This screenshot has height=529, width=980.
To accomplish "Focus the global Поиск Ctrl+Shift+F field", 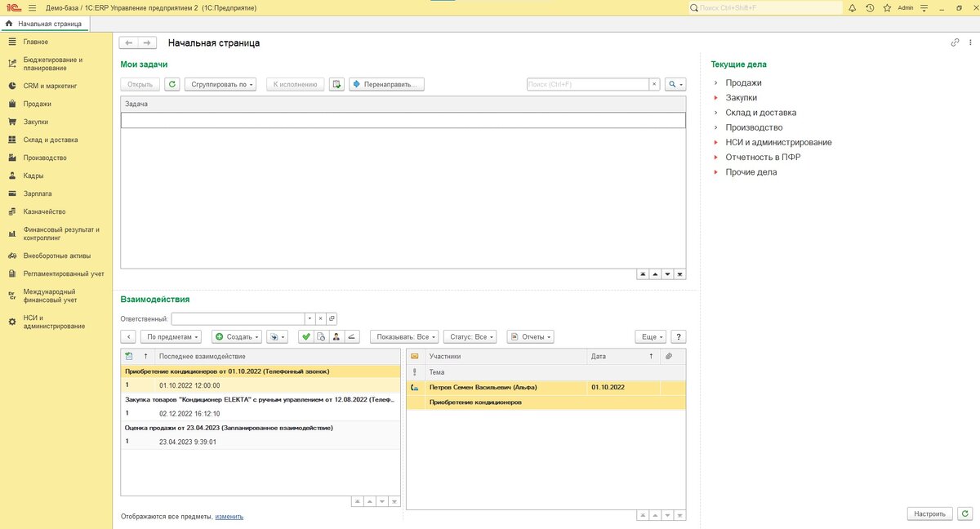I will (x=766, y=7).
